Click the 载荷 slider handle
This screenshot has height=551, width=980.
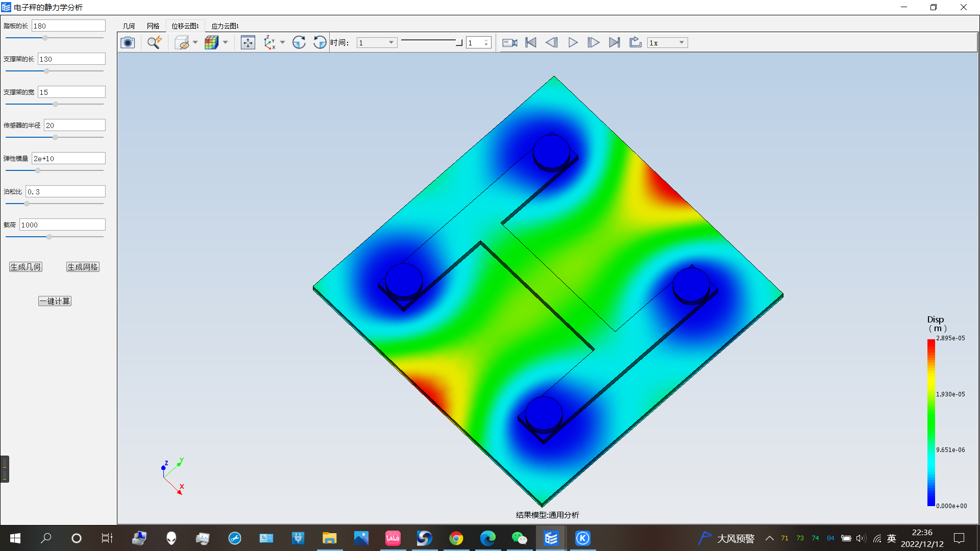pos(49,237)
